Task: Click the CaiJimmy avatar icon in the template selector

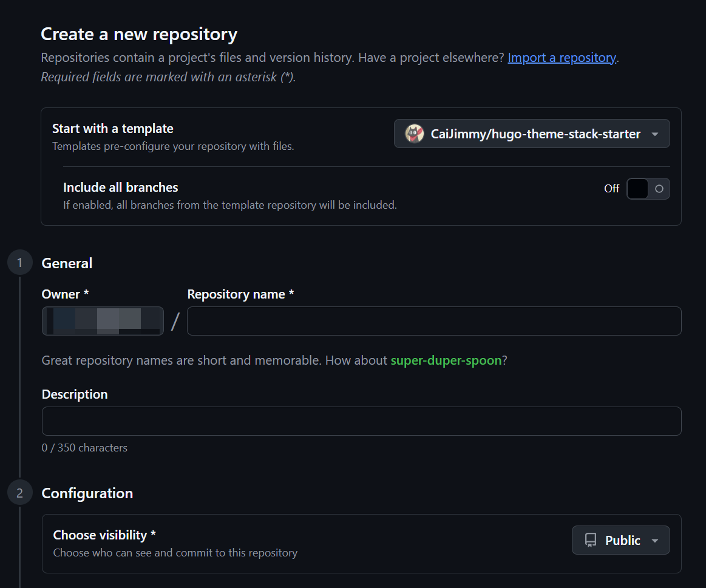Action: (x=415, y=133)
